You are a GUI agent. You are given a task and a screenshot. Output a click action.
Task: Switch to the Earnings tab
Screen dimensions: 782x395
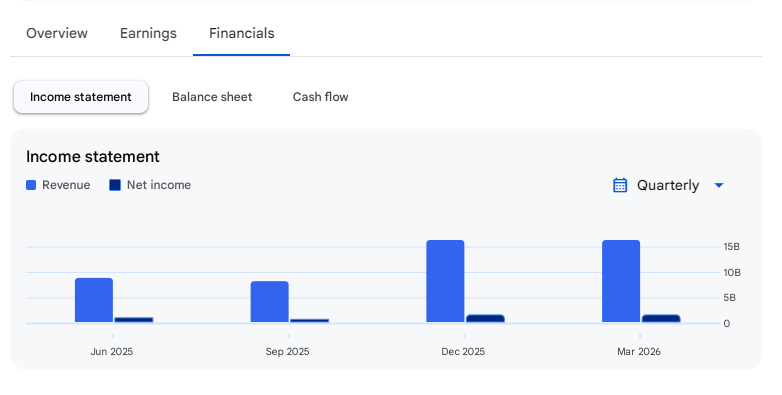(148, 33)
